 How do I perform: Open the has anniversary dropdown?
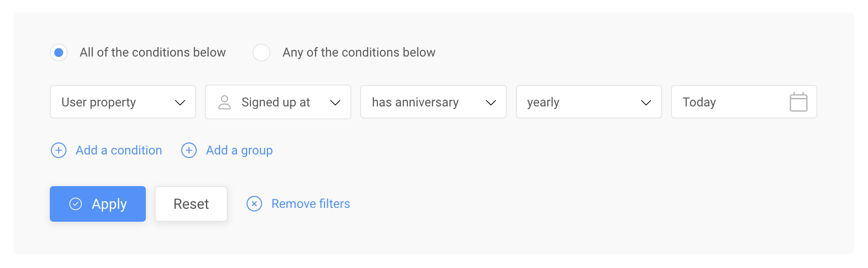(x=433, y=102)
